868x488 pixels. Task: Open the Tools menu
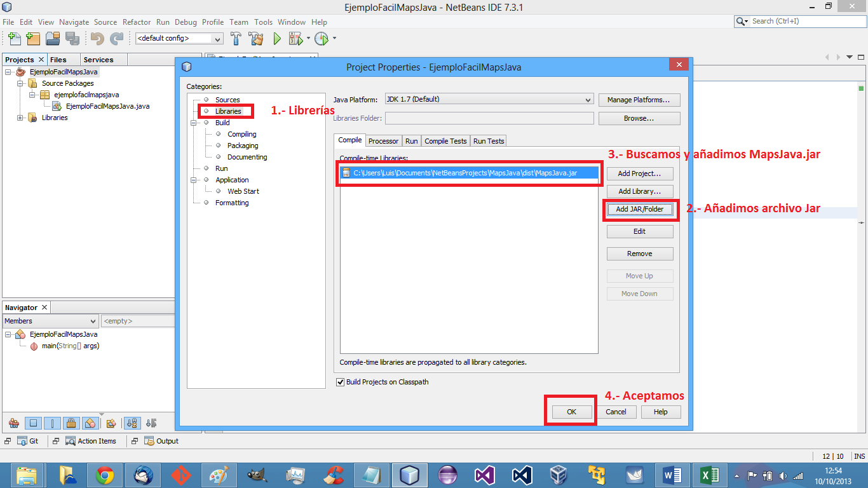pos(263,22)
